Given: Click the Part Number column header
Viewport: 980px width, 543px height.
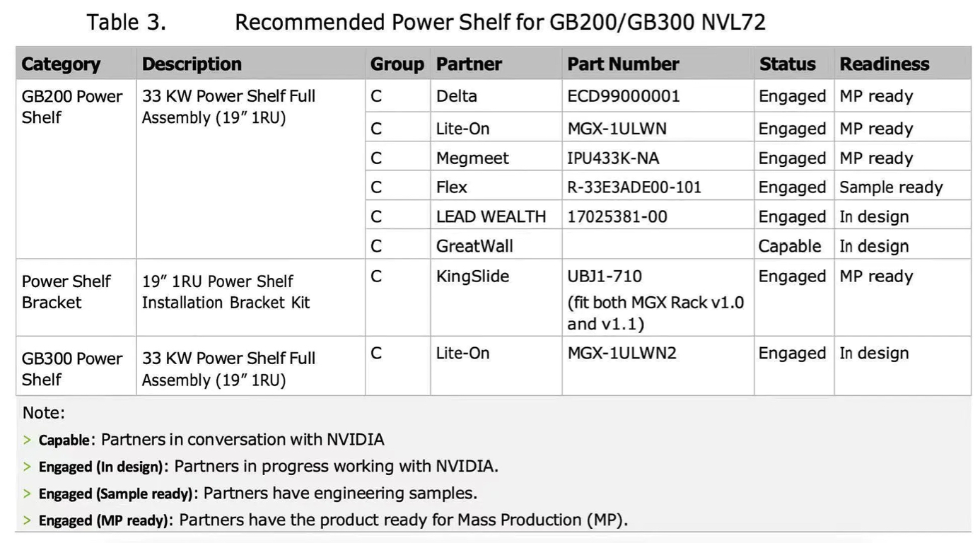Looking at the screenshot, I should (x=623, y=64).
